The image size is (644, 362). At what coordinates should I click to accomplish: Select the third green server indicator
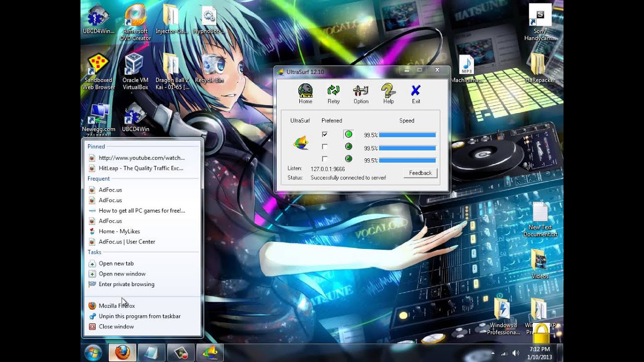coord(348,159)
